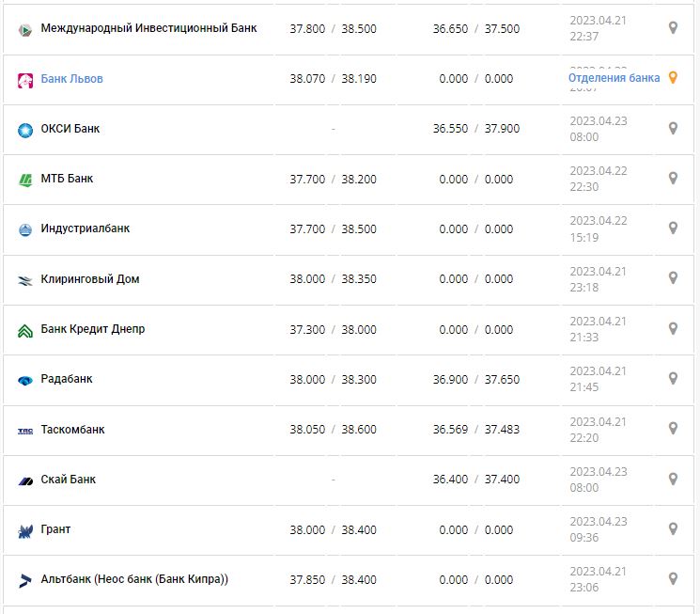Select the Клиринговый Дом bank name
The image size is (700, 614).
[x=90, y=279]
